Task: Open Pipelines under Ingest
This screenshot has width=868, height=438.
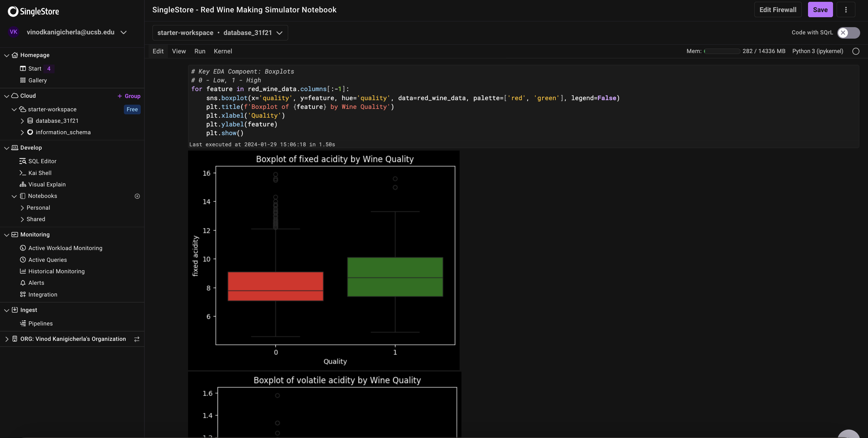Action: [x=40, y=323]
